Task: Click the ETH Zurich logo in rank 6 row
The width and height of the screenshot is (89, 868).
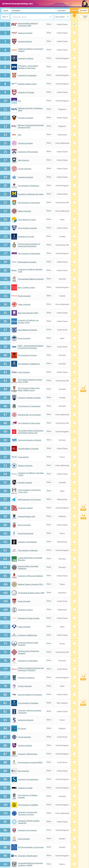Action: coord(14,67)
